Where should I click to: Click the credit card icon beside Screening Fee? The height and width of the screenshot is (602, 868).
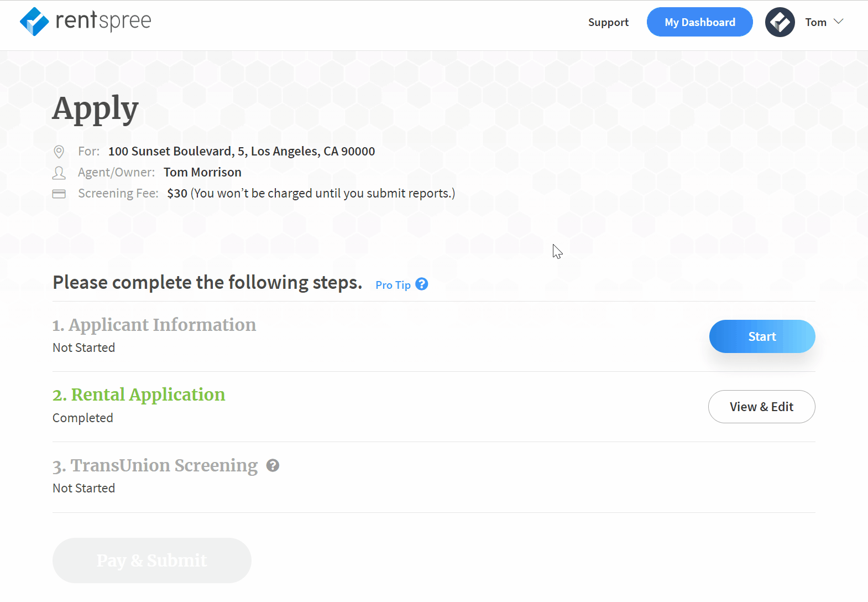click(x=59, y=193)
